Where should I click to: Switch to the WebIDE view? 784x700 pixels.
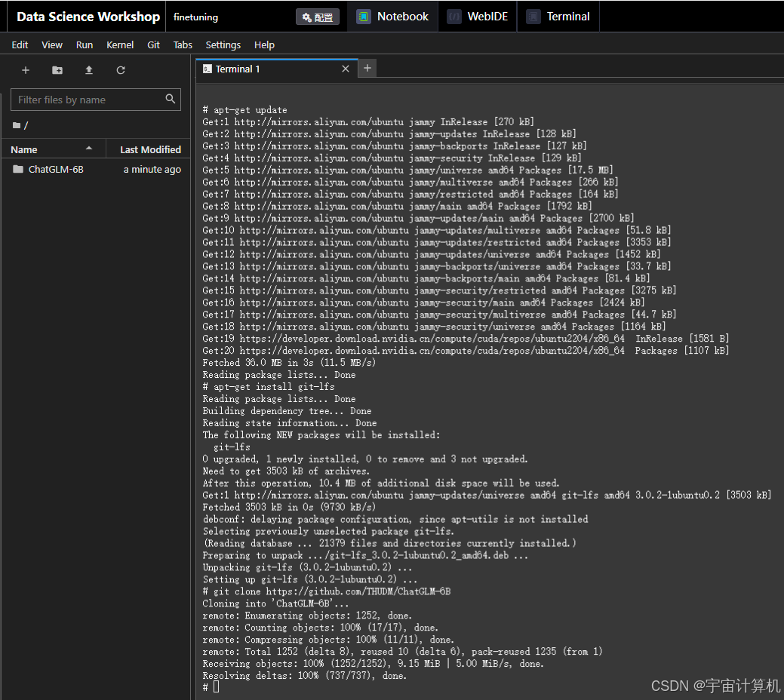coord(478,17)
